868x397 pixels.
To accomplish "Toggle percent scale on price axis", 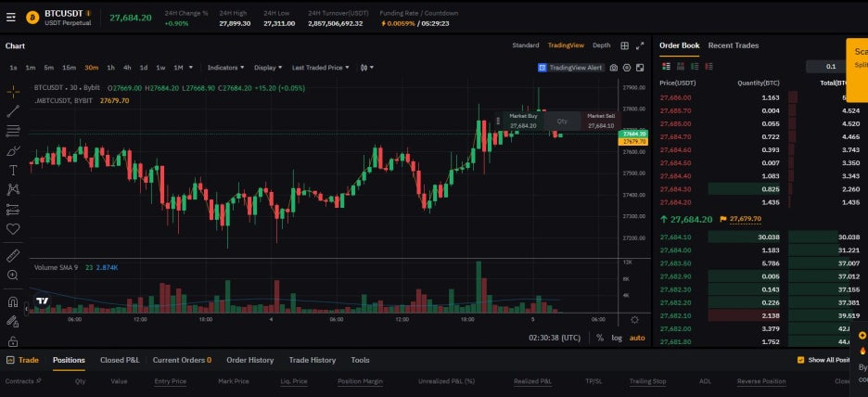I will pyautogui.click(x=600, y=338).
